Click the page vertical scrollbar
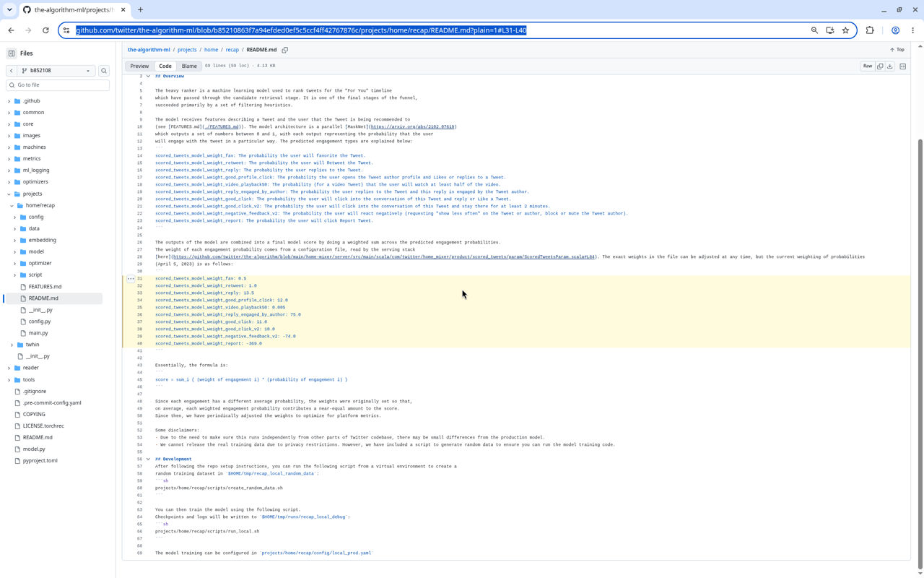 click(920, 354)
